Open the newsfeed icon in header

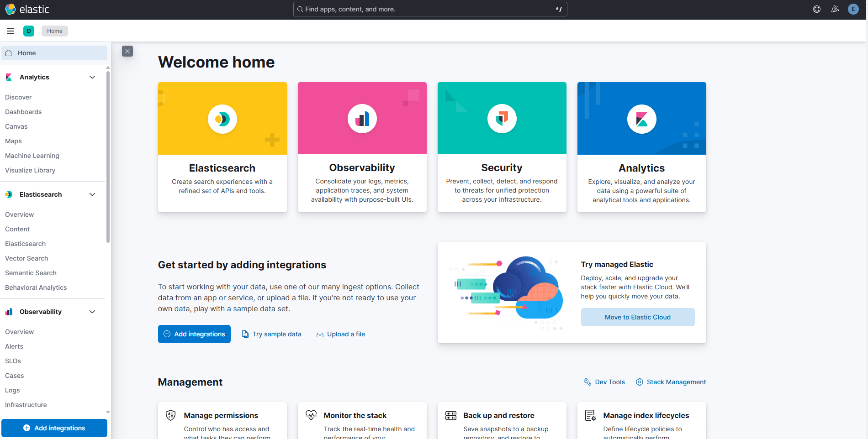tap(835, 9)
